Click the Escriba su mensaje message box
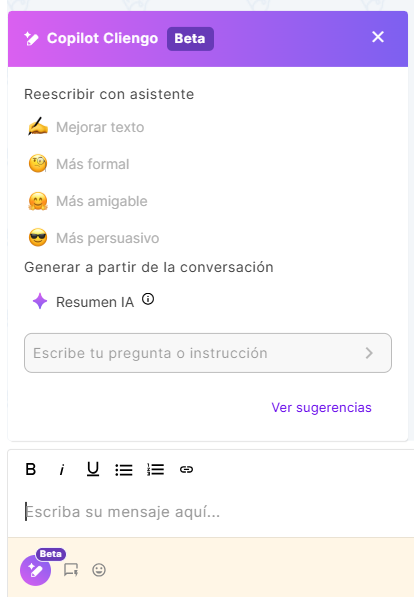This screenshot has height=597, width=414. click(208, 512)
